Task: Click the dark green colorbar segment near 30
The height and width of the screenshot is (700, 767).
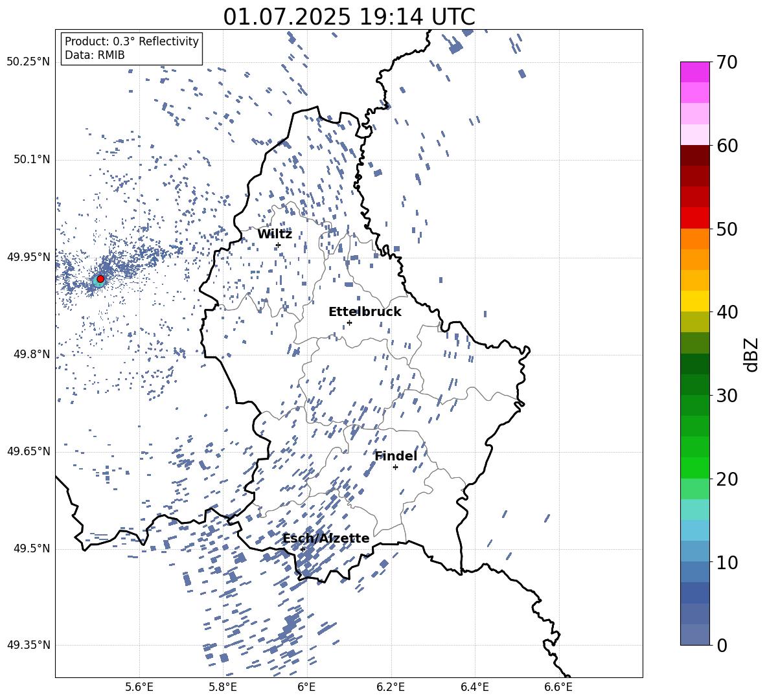Action: click(x=695, y=385)
